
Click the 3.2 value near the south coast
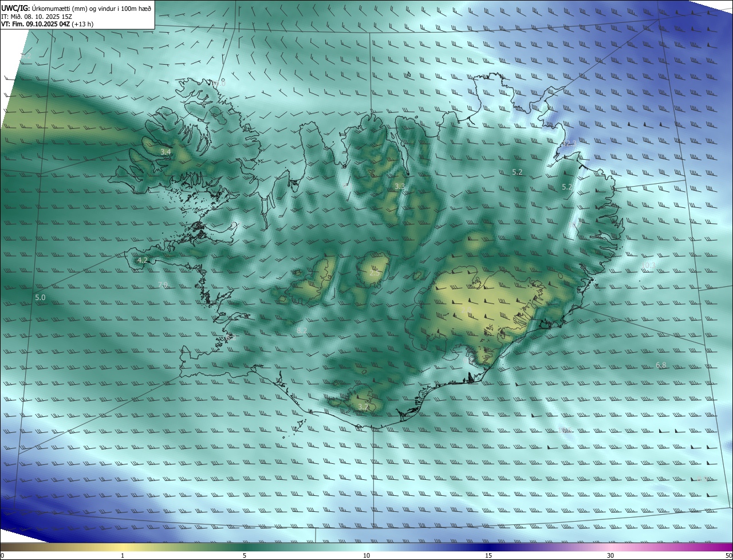(x=363, y=407)
